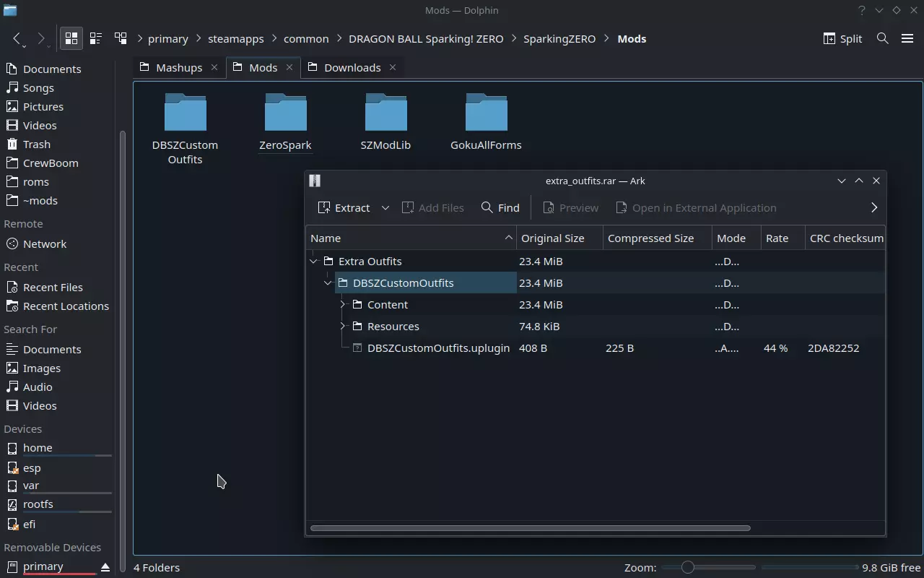The width and height of the screenshot is (924, 578).
Task: Go back in Dolphin navigation history
Action: pyautogui.click(x=17, y=38)
